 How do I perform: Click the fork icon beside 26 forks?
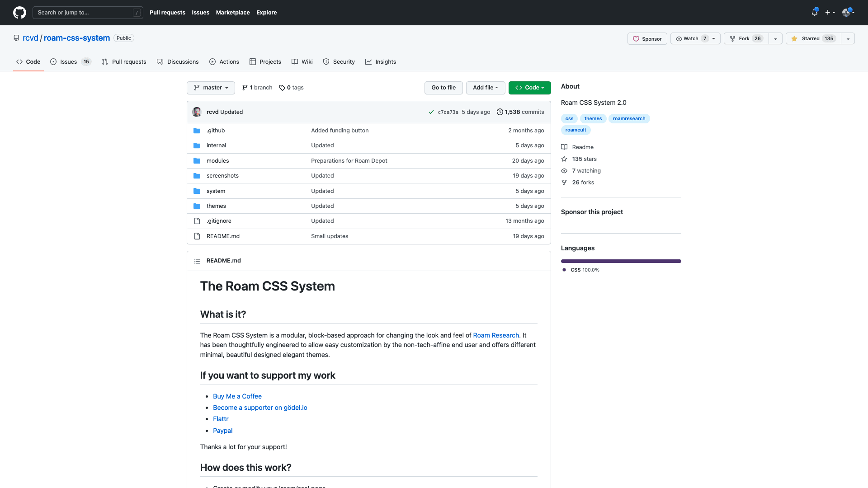[564, 183]
